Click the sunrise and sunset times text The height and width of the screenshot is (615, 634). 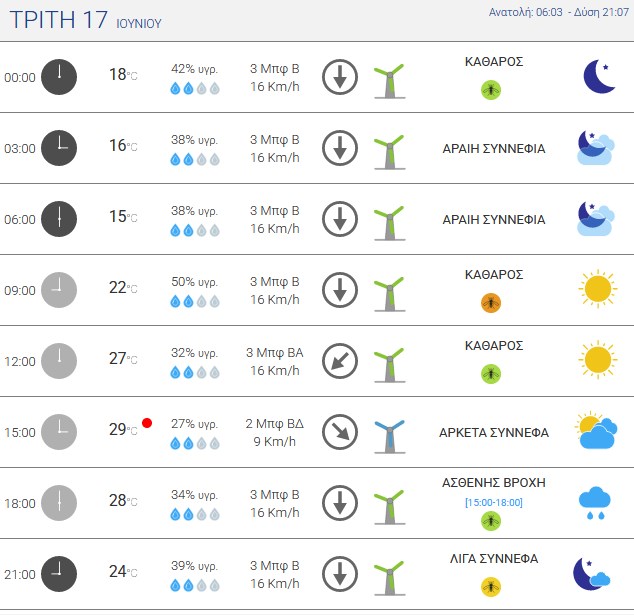click(x=559, y=12)
